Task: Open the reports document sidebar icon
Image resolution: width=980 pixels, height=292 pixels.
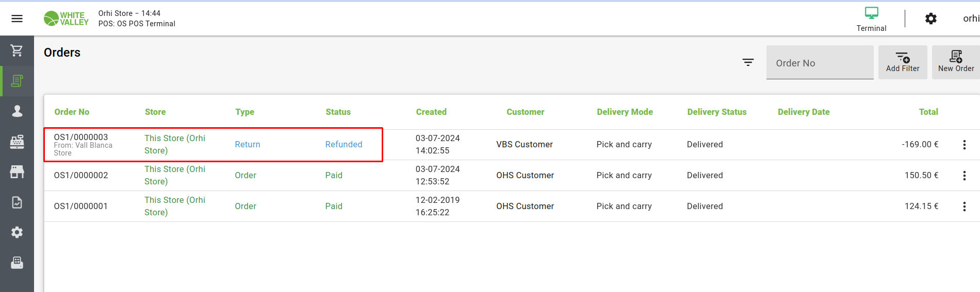Action: click(17, 202)
